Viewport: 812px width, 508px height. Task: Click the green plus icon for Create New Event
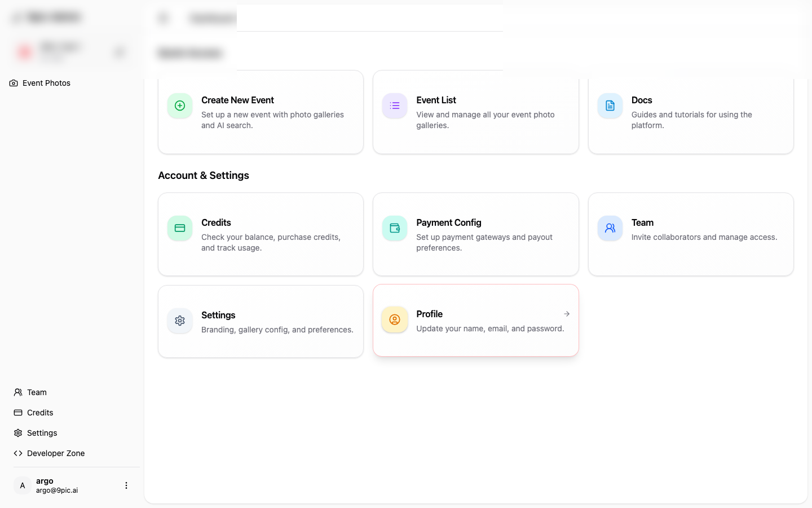180,106
